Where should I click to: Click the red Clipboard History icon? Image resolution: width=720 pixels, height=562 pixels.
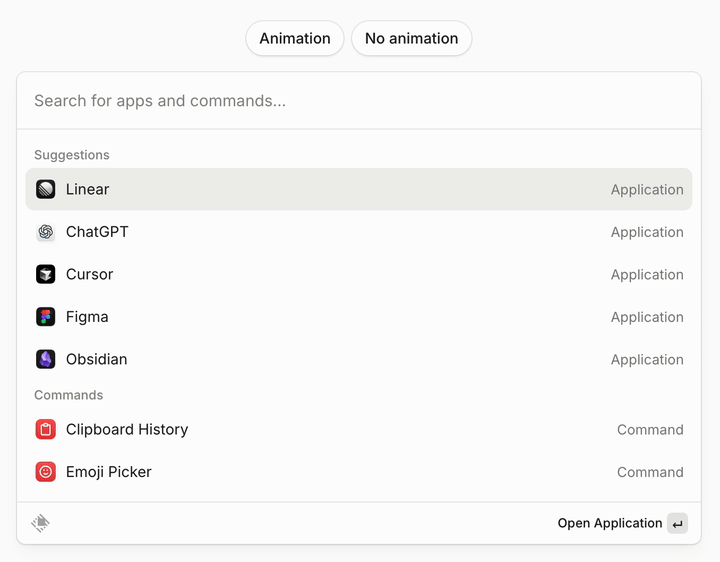[x=46, y=429]
